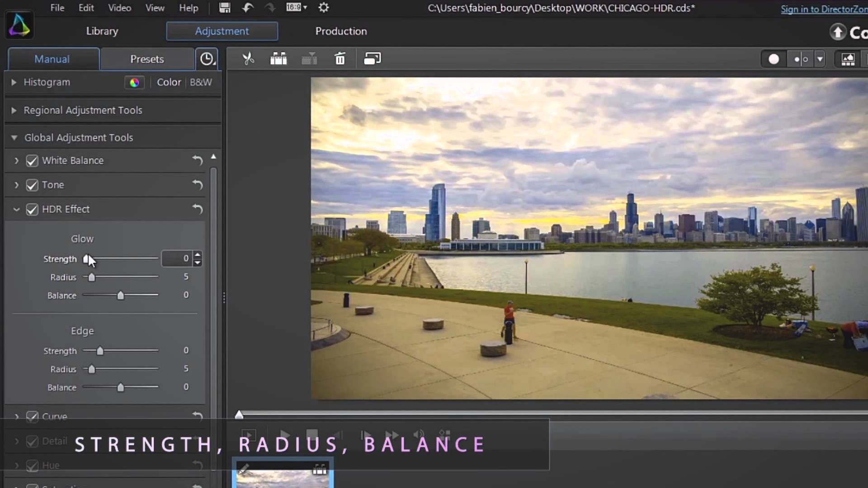The width and height of the screenshot is (868, 488).
Task: Click the Edge Balance slider handle
Action: coord(120,387)
